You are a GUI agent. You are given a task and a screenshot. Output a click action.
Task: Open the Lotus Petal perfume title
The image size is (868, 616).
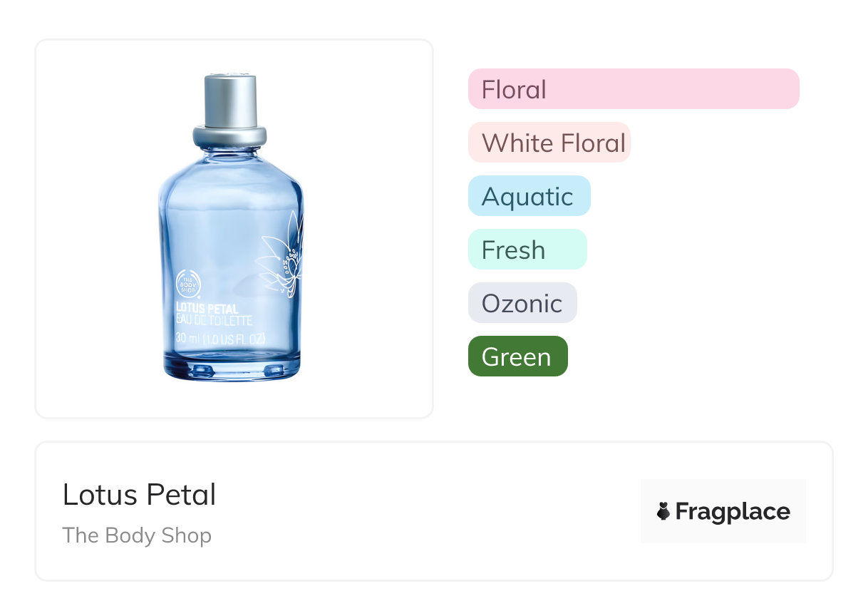[139, 495]
